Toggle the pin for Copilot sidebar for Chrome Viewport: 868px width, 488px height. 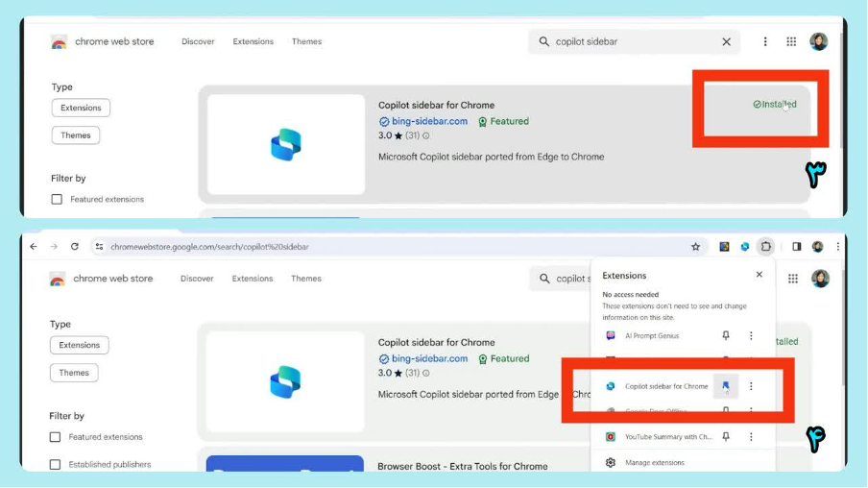726,386
